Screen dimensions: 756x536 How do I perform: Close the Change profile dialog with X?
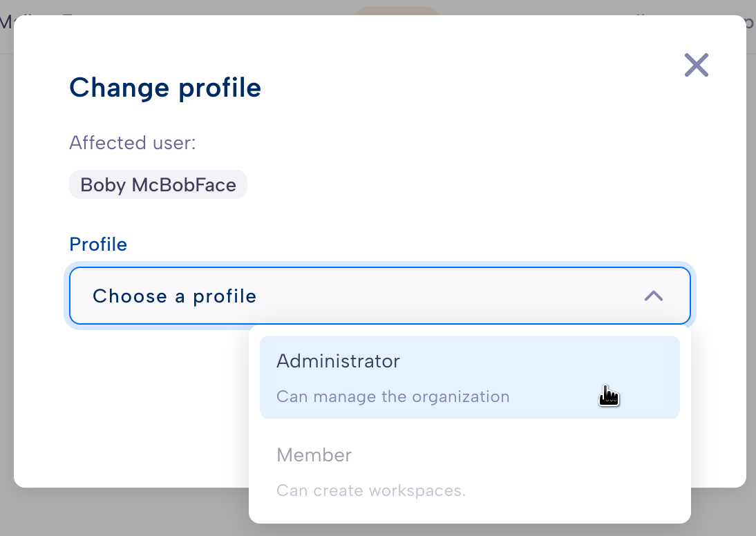pos(696,65)
